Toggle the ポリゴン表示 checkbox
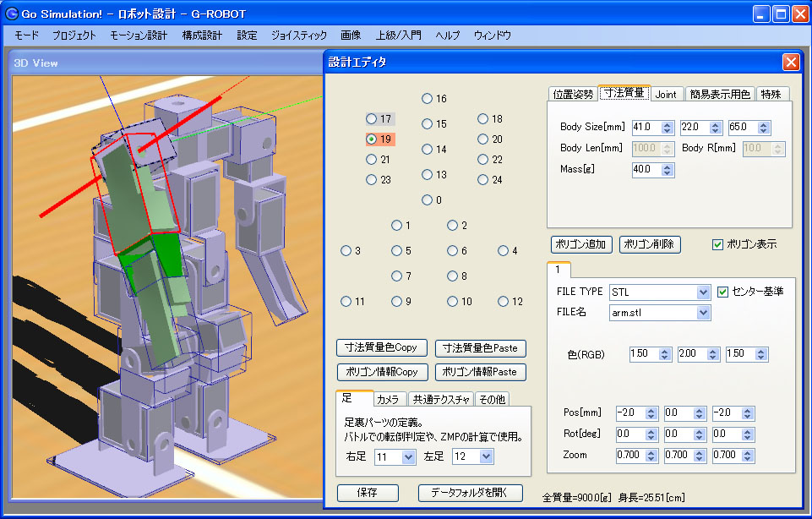Image resolution: width=812 pixels, height=519 pixels. pos(718,245)
